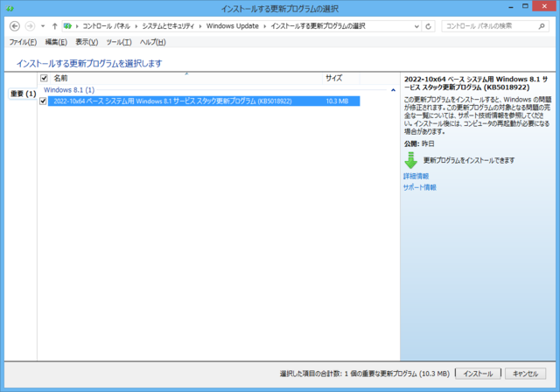Click Windows Update in the breadcrumb
This screenshot has width=560, height=392.
pyautogui.click(x=233, y=26)
